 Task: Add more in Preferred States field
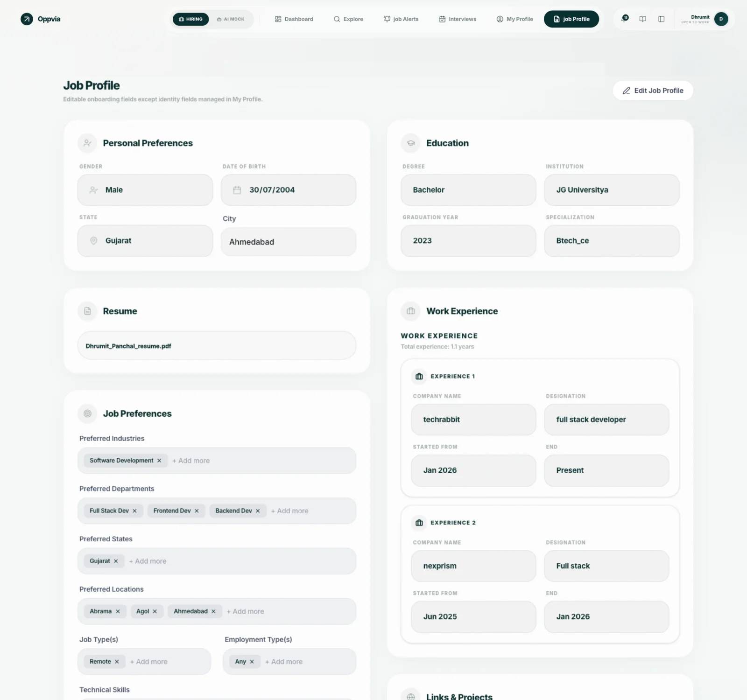click(148, 561)
